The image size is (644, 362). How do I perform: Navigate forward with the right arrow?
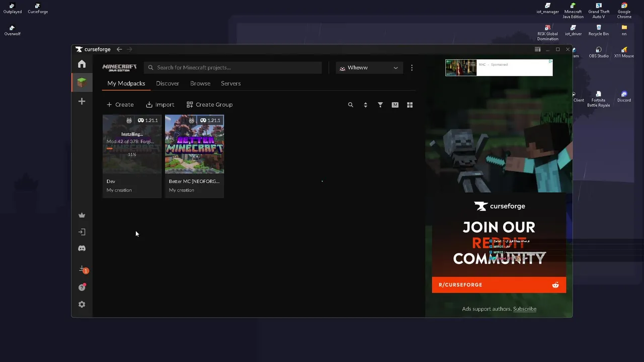point(129,49)
